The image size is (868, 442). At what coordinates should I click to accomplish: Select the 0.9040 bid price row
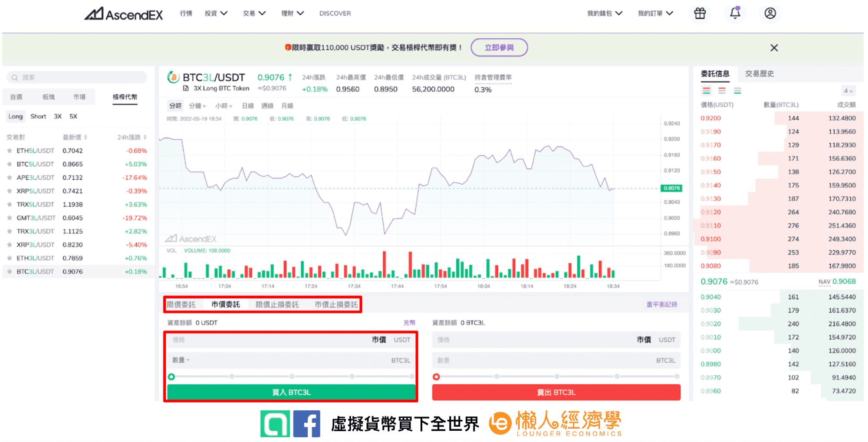778,297
